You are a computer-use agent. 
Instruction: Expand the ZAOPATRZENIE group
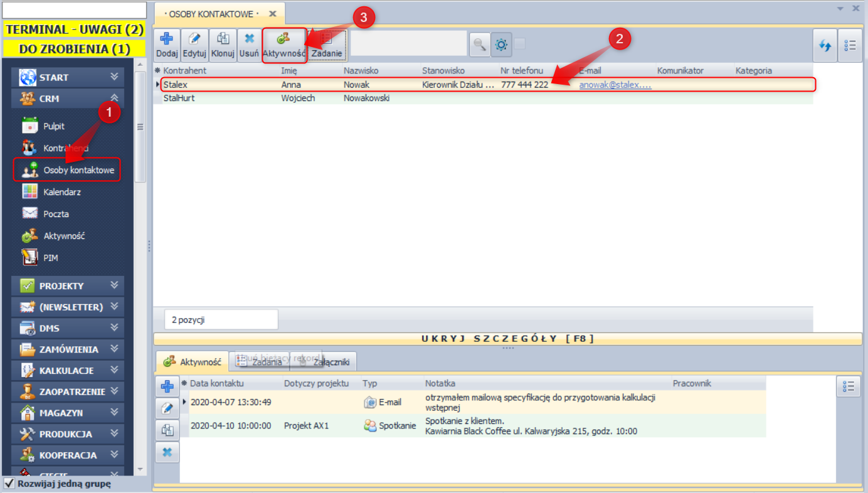(68, 391)
